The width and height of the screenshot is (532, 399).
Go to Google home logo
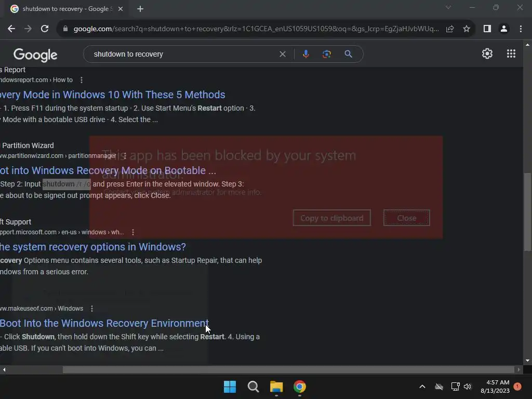35,55
